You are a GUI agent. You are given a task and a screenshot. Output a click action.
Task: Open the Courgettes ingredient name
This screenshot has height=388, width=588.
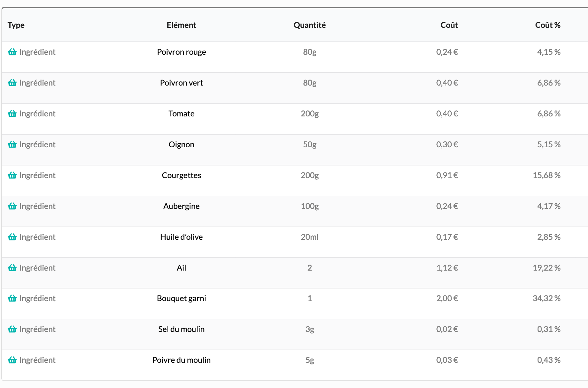[181, 175]
